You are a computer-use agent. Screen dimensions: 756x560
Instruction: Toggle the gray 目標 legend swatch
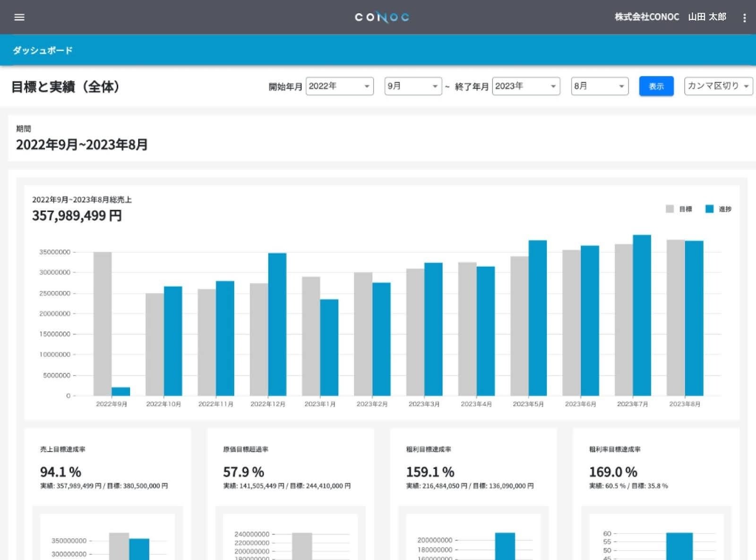click(670, 209)
